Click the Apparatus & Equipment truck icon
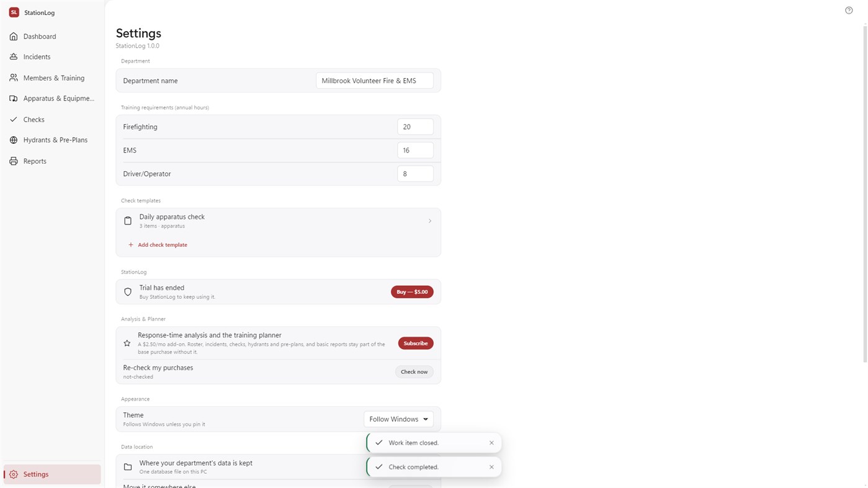This screenshot has height=488, width=868. click(14, 99)
